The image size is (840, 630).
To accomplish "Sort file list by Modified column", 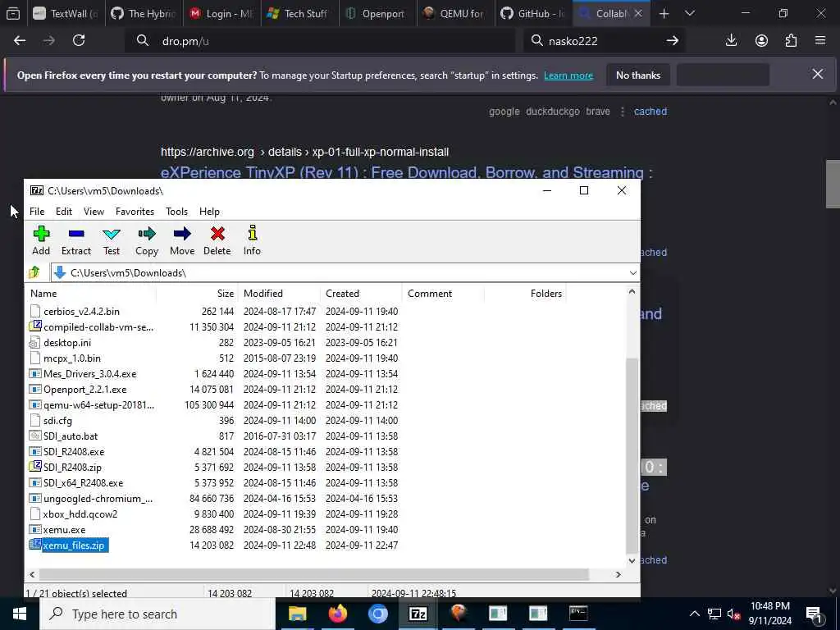I will [279, 294].
